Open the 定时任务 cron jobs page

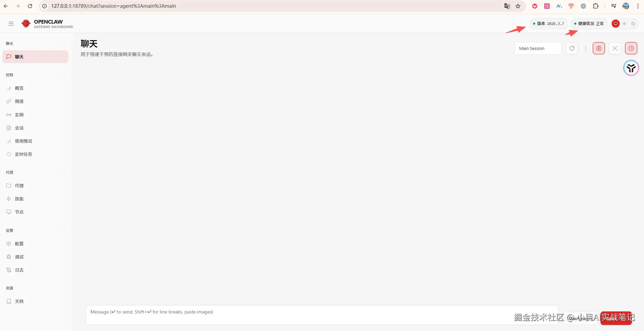pyautogui.click(x=35, y=154)
